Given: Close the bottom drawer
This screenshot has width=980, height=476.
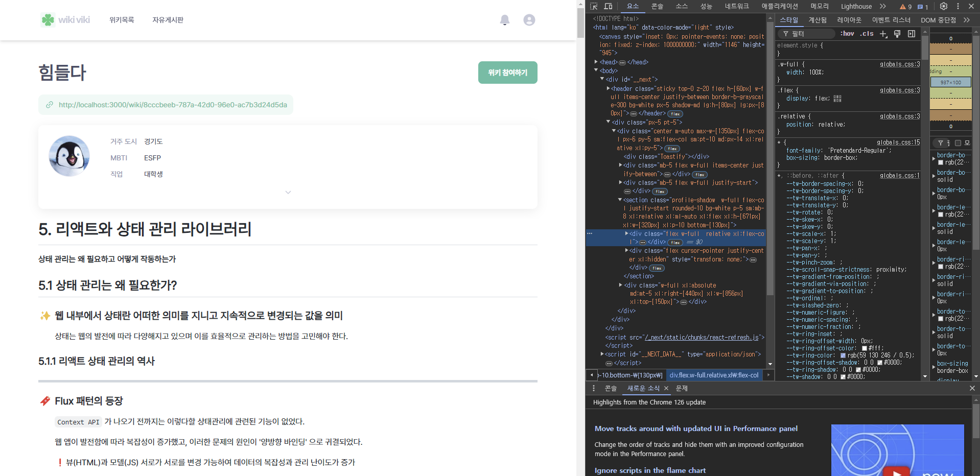Looking at the screenshot, I should click(x=972, y=388).
